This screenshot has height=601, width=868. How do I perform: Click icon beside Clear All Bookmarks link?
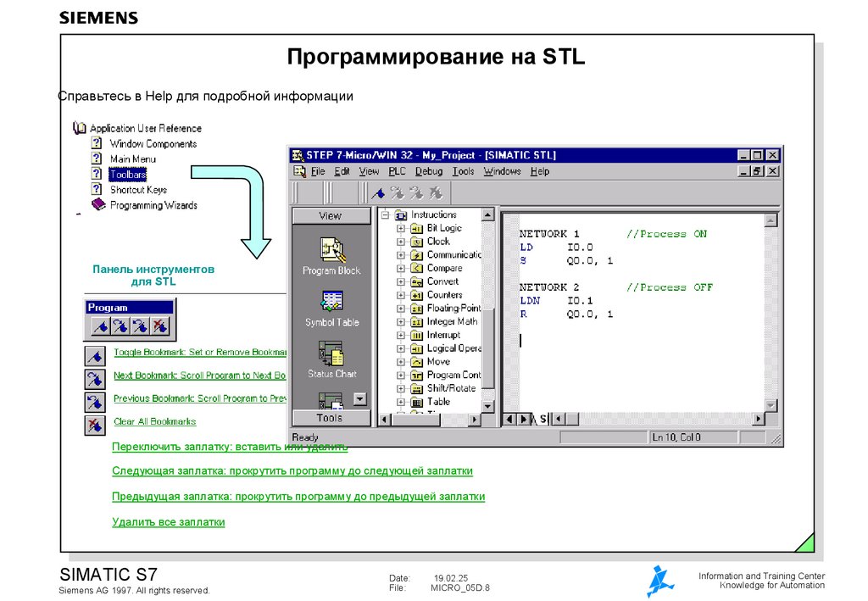pyautogui.click(x=95, y=425)
